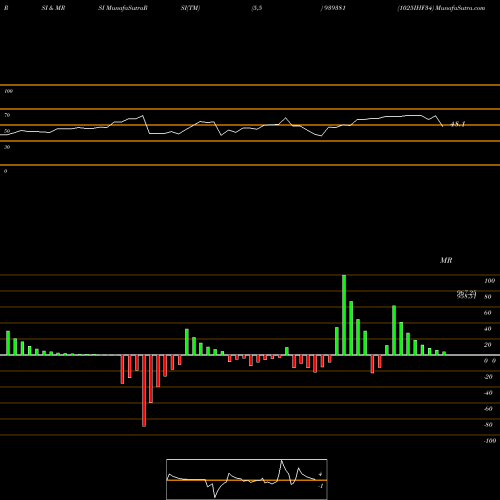Click the MR axis label 40
This screenshot has width=500, height=500.
(488, 329)
